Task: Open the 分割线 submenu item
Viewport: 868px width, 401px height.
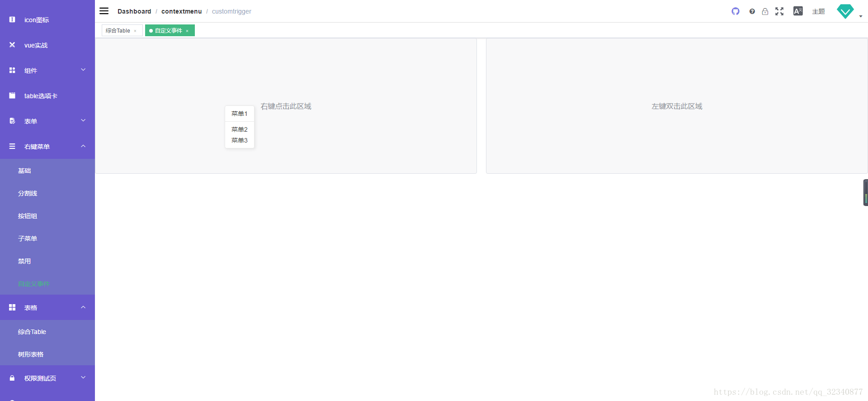Action: [47, 193]
